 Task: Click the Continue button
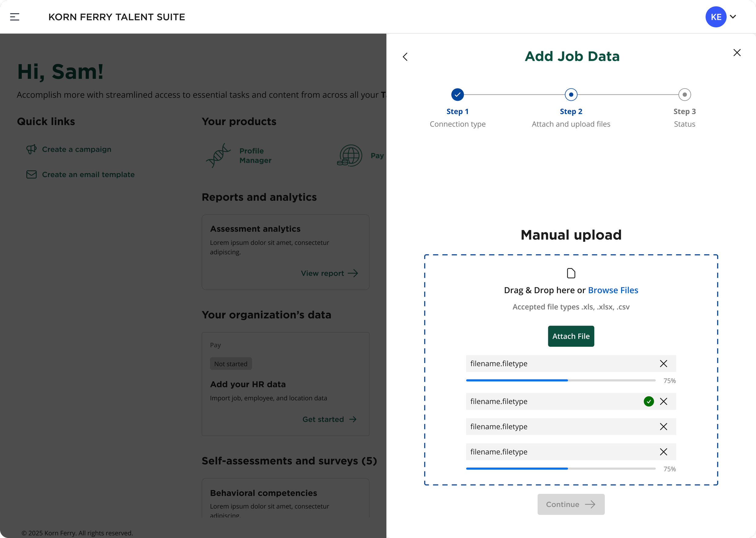click(x=571, y=504)
